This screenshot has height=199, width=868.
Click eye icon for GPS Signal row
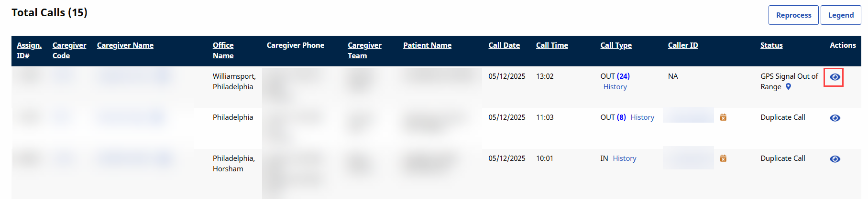[x=835, y=77]
